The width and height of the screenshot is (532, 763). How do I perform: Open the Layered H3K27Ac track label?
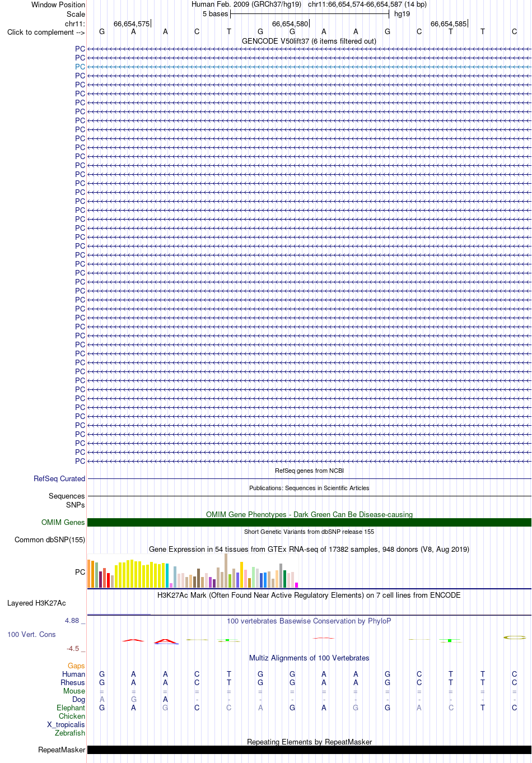36,603
